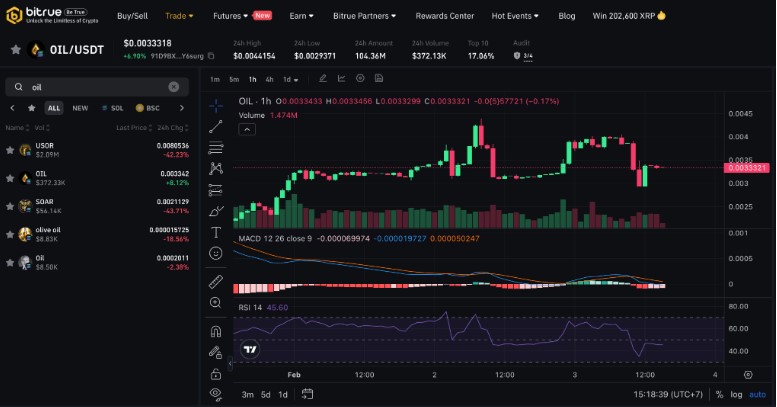Move market tabs right with chevron
The image size is (777, 407).
tap(182, 108)
